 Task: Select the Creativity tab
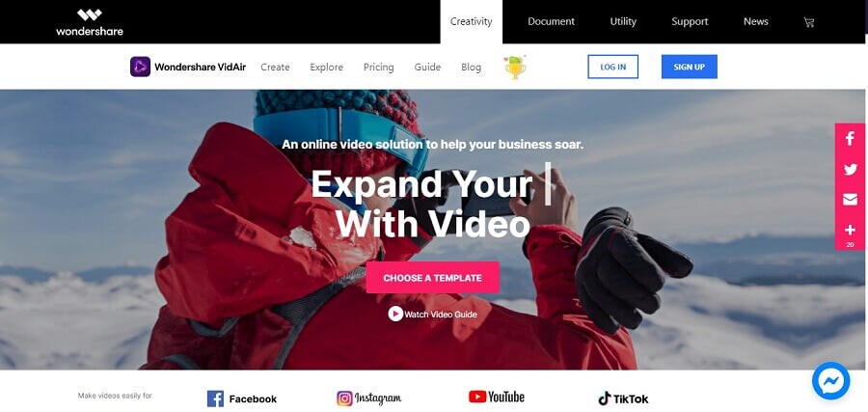point(471,21)
